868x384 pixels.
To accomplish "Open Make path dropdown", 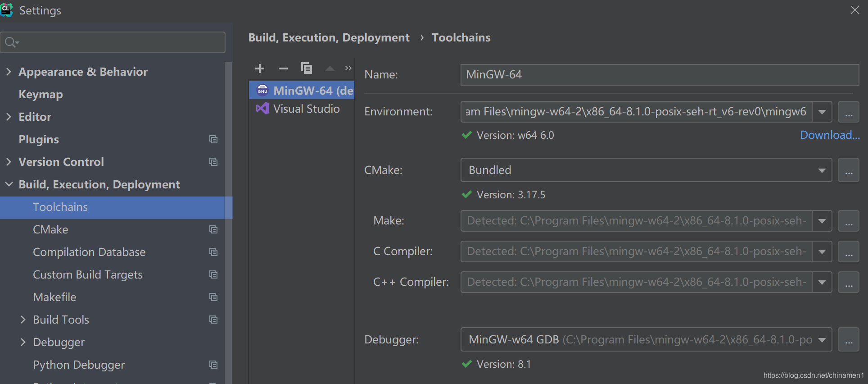I will (822, 221).
